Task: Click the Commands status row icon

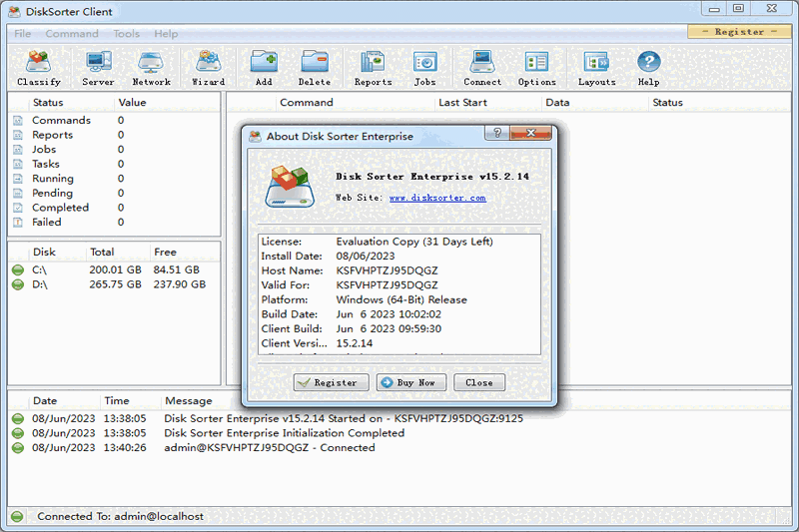Action: pyautogui.click(x=18, y=121)
